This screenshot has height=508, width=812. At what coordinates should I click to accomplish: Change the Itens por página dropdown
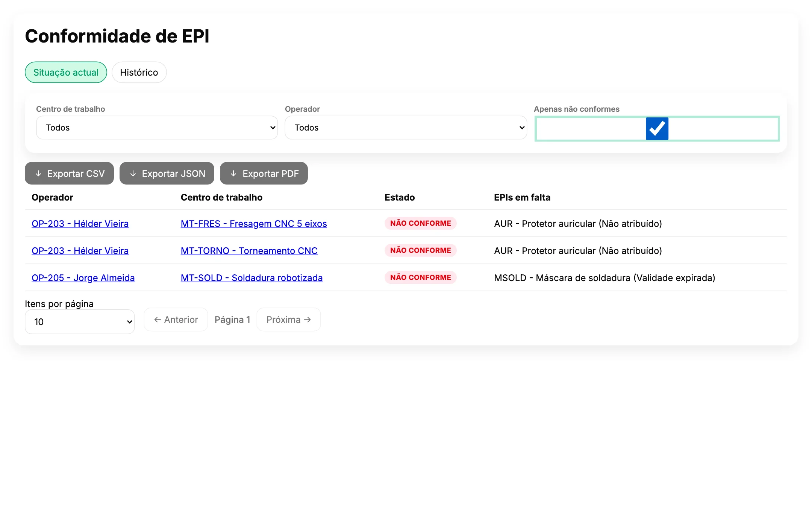click(80, 322)
